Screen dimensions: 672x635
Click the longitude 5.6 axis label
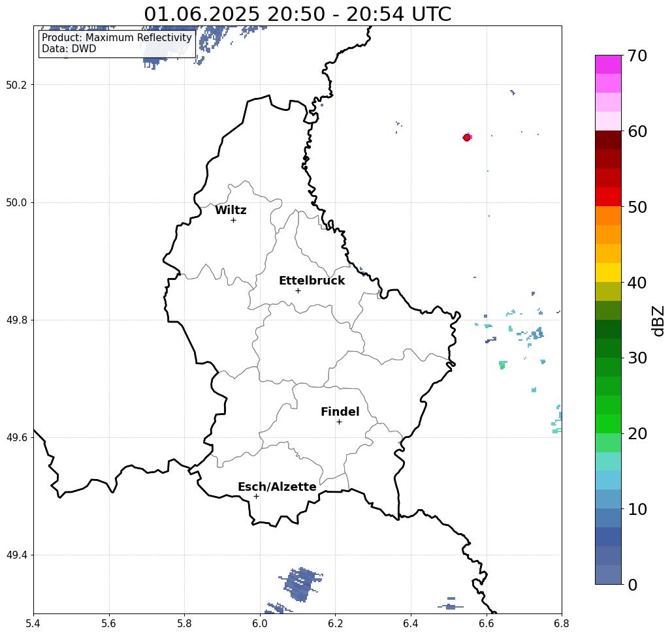tap(109, 623)
